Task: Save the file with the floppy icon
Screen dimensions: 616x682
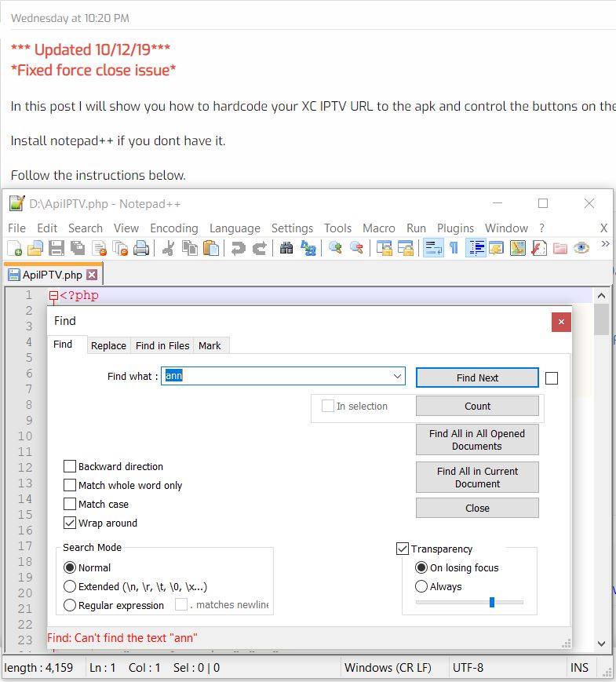Action: tap(56, 248)
